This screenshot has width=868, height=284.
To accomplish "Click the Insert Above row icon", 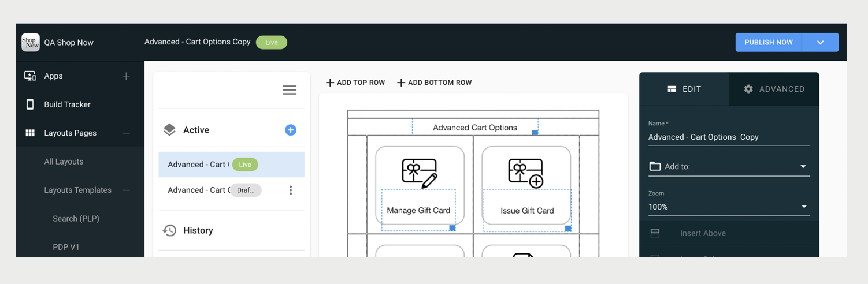I will click(655, 233).
